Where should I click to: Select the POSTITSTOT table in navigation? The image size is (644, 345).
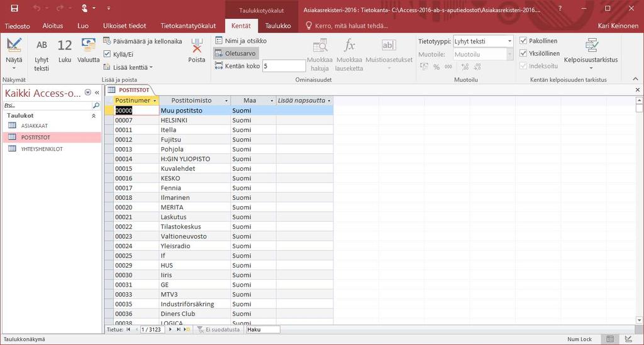pyautogui.click(x=52, y=138)
